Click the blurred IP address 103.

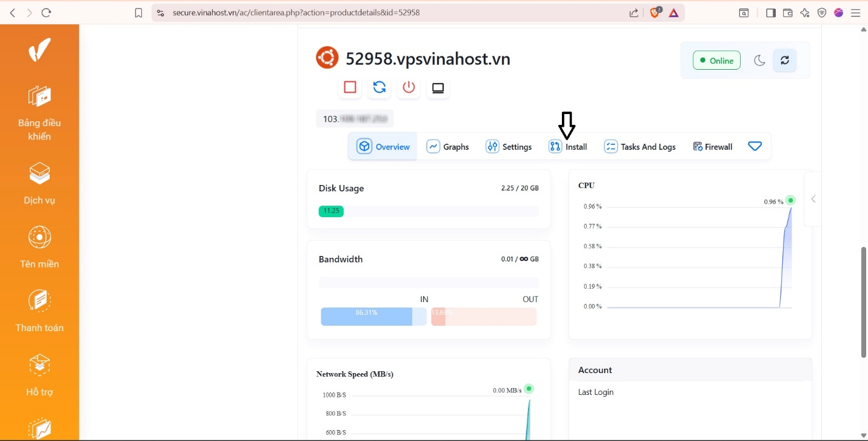(x=355, y=119)
